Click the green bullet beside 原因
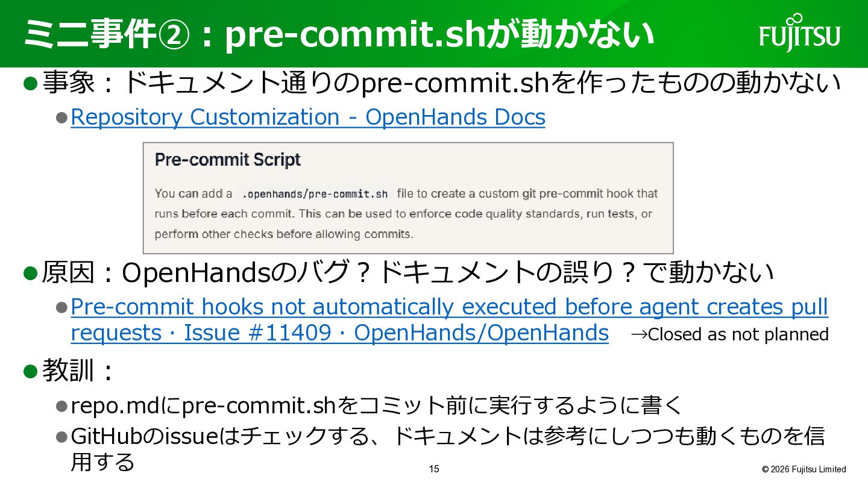The width and height of the screenshot is (868, 488). coord(31,273)
